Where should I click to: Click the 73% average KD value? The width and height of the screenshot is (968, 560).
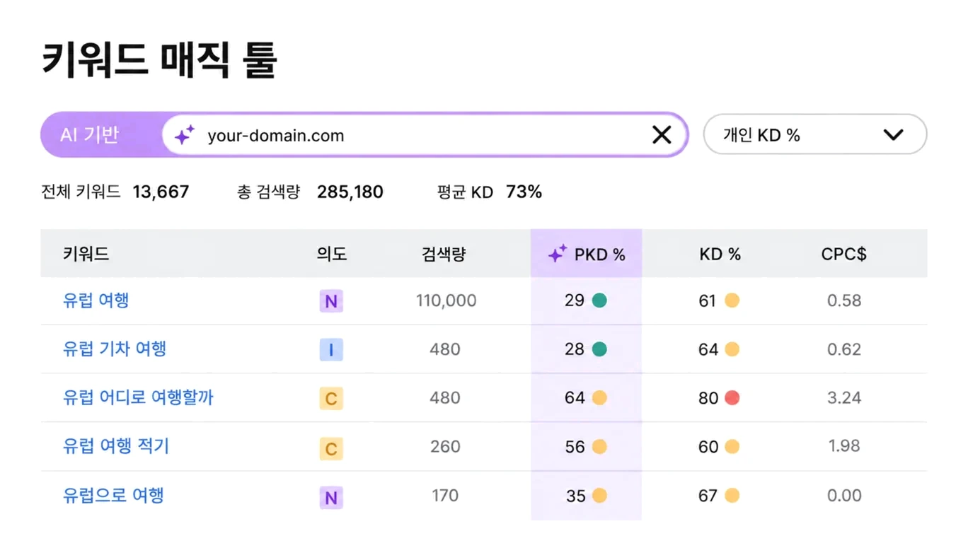click(524, 192)
